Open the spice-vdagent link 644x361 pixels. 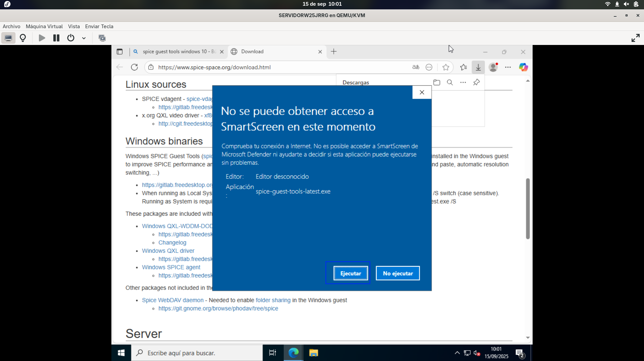(199, 99)
